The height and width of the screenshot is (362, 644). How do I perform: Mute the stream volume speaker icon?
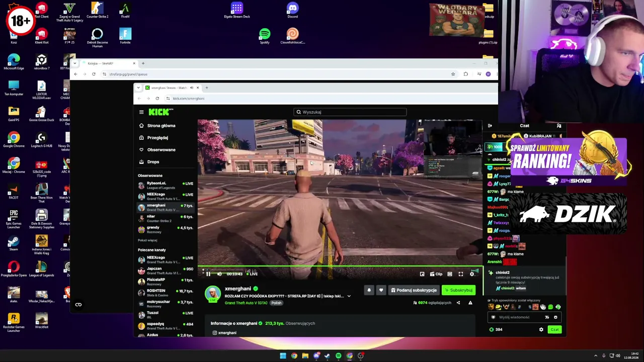coord(219,274)
